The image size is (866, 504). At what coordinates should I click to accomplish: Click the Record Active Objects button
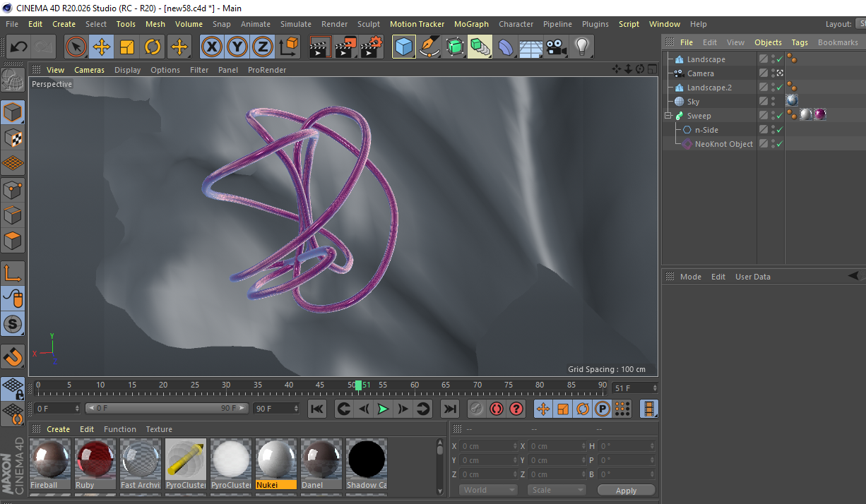click(477, 409)
